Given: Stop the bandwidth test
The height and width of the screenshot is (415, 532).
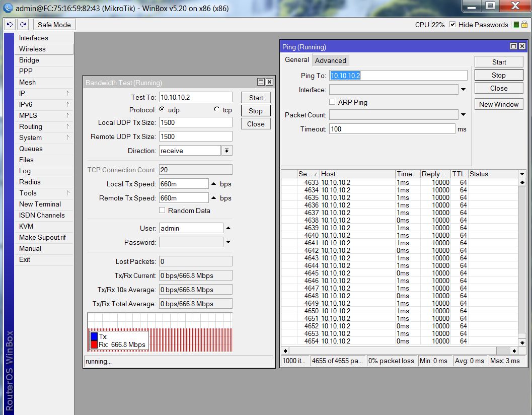Looking at the screenshot, I should [x=256, y=111].
